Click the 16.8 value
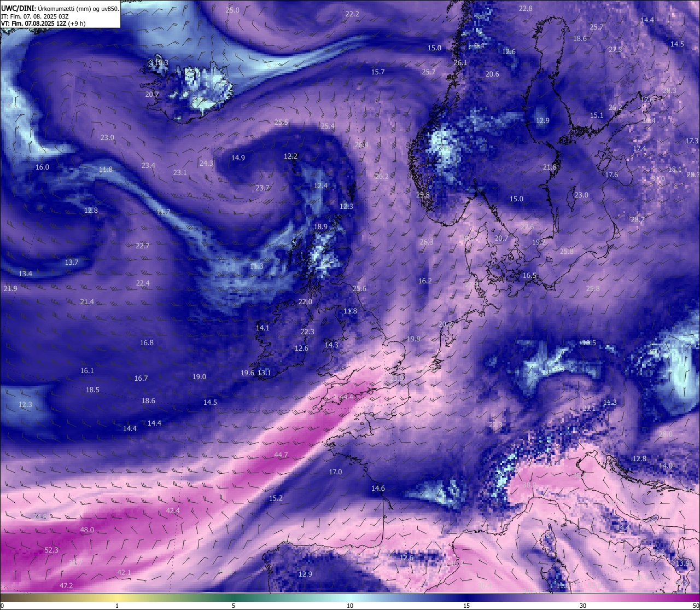This screenshot has height=610, width=700. click(x=147, y=343)
